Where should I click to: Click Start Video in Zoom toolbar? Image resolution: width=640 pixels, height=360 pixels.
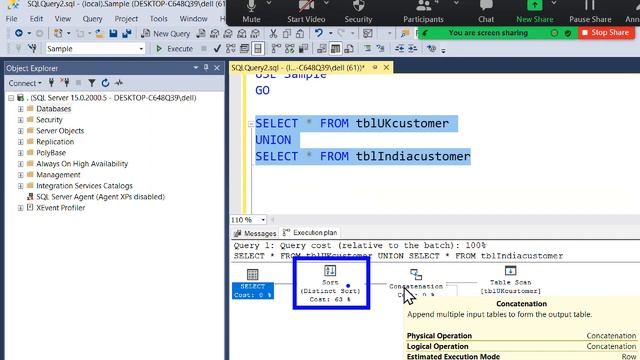coord(306,11)
